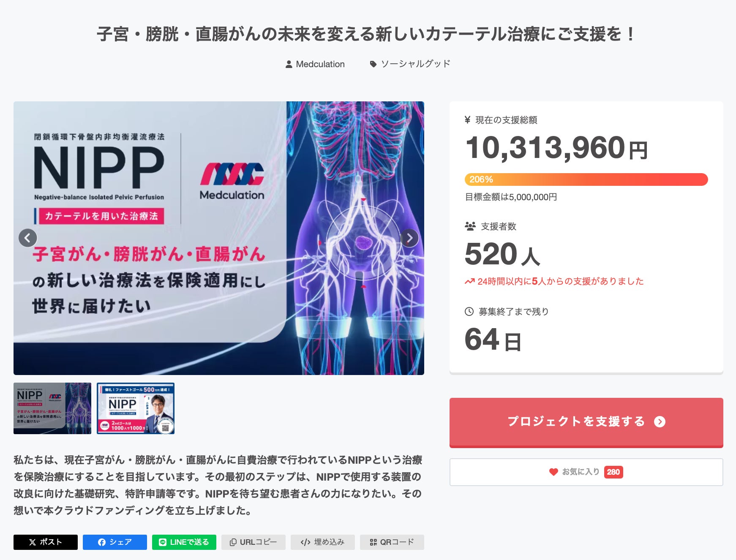Screen dimensions: 736x560
Task: Click code brackets icon on 埋め込み
Action: tap(305, 542)
